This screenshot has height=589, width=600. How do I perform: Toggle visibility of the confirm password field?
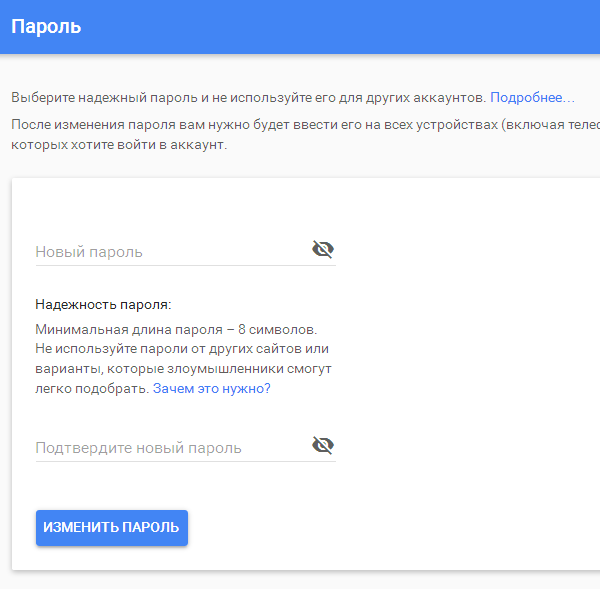pyautogui.click(x=323, y=445)
